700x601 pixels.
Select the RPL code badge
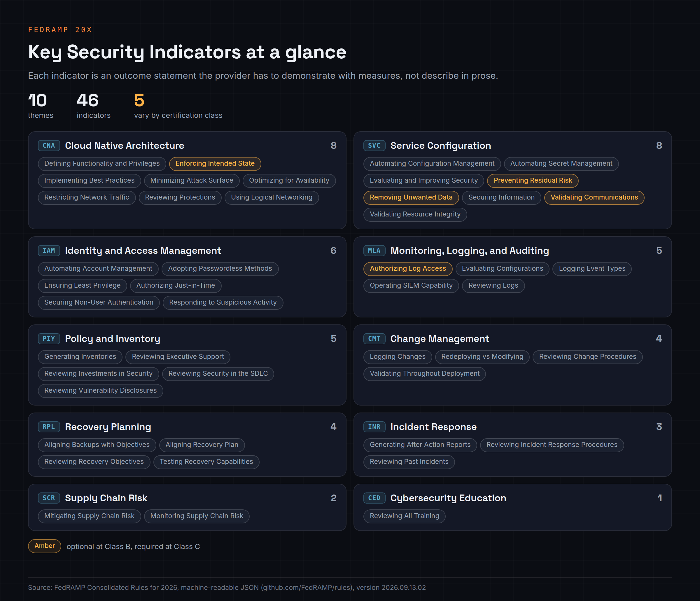[49, 427]
